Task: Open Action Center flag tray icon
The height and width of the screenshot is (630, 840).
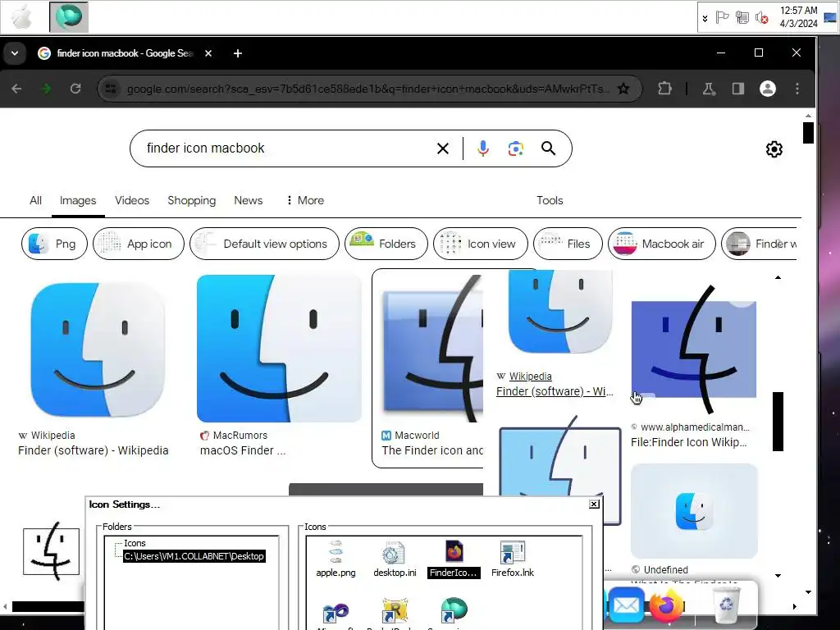Action: [x=722, y=18]
